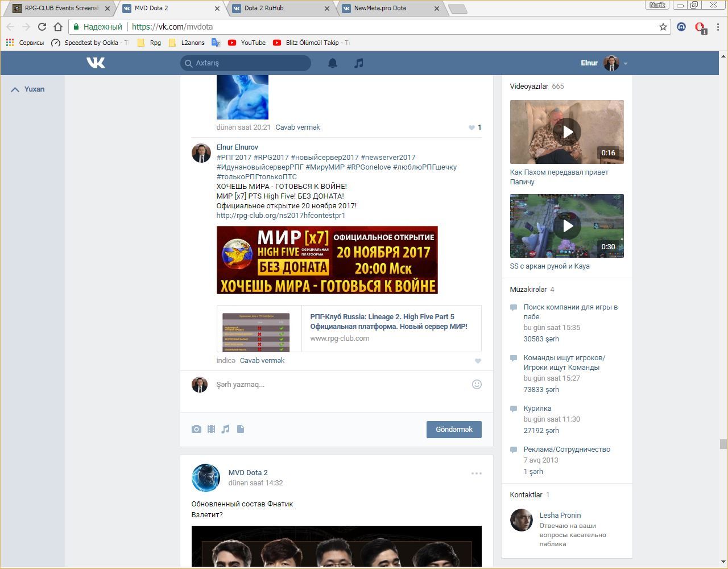Click the blue headphones extension icon
Viewport: 728px width, 569px height.
click(x=681, y=27)
